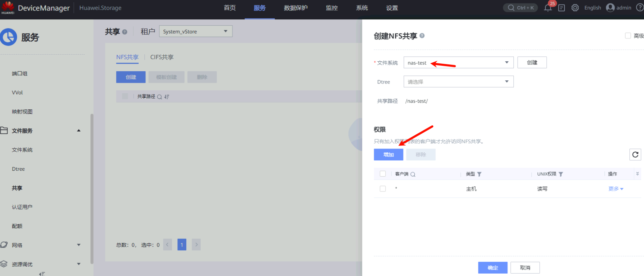
Task: Click the 增加 button to add client
Action: tap(388, 154)
